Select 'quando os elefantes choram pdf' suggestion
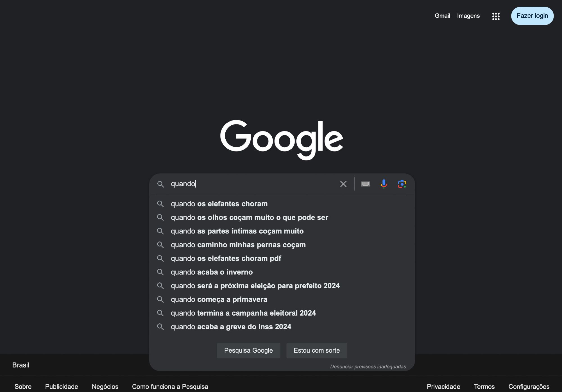 pos(282,258)
